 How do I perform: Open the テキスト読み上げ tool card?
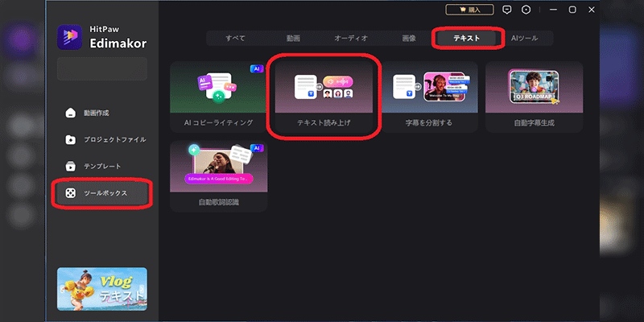pos(324,97)
